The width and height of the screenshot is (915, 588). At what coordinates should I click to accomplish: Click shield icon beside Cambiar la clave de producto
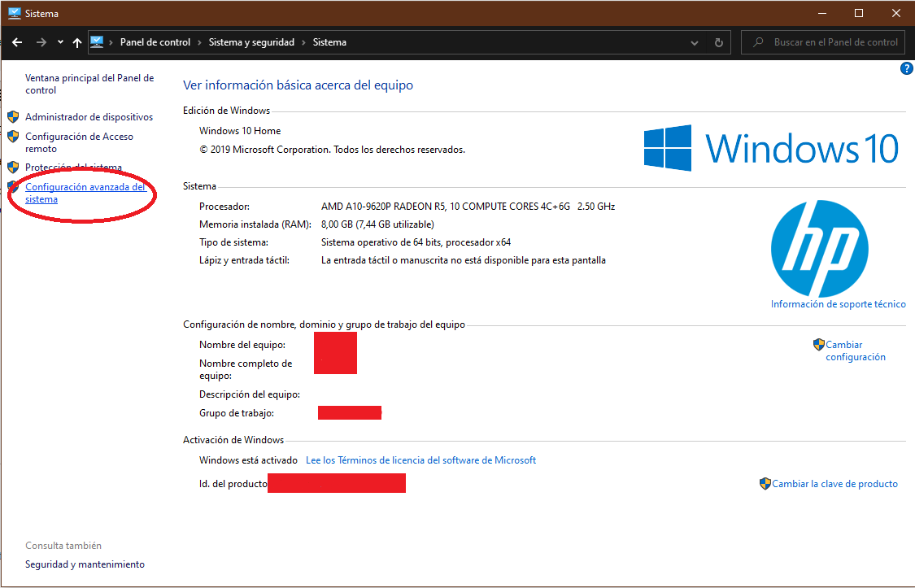click(765, 484)
